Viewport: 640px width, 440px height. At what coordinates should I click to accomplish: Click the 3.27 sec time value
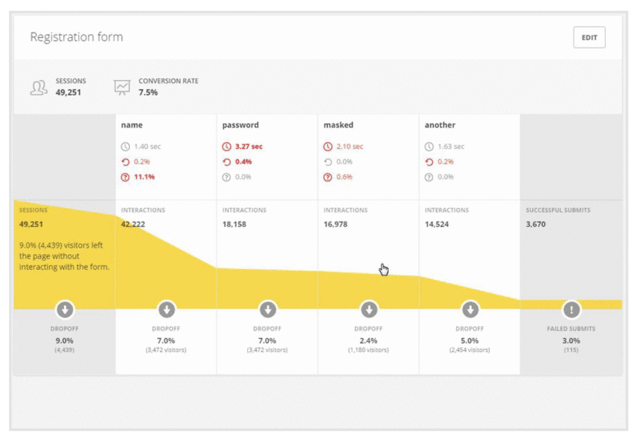249,147
